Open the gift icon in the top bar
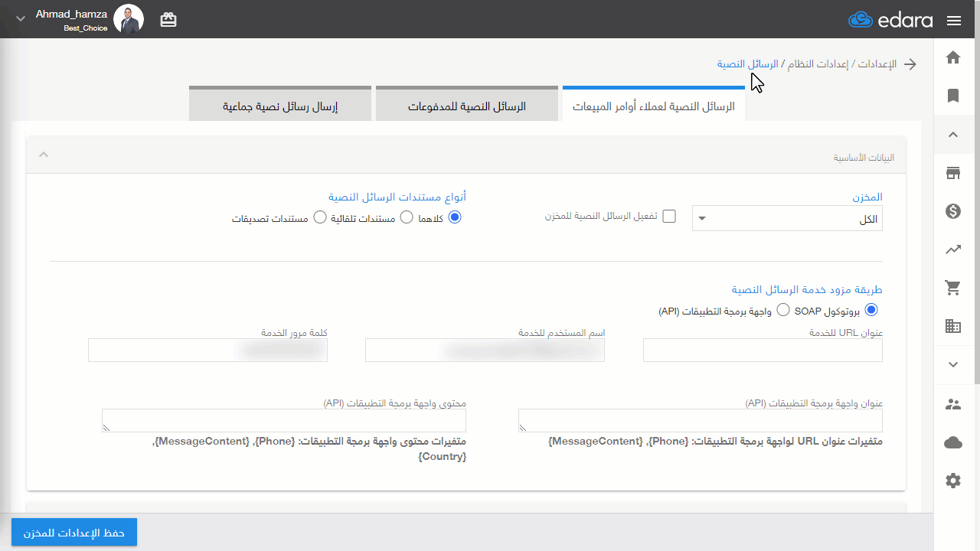This screenshot has height=551, width=980. tap(168, 20)
